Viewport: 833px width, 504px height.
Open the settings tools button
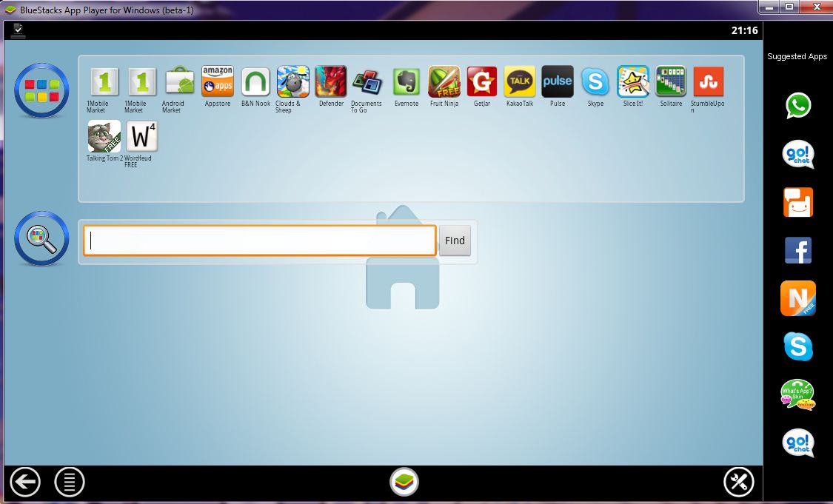pyautogui.click(x=739, y=483)
